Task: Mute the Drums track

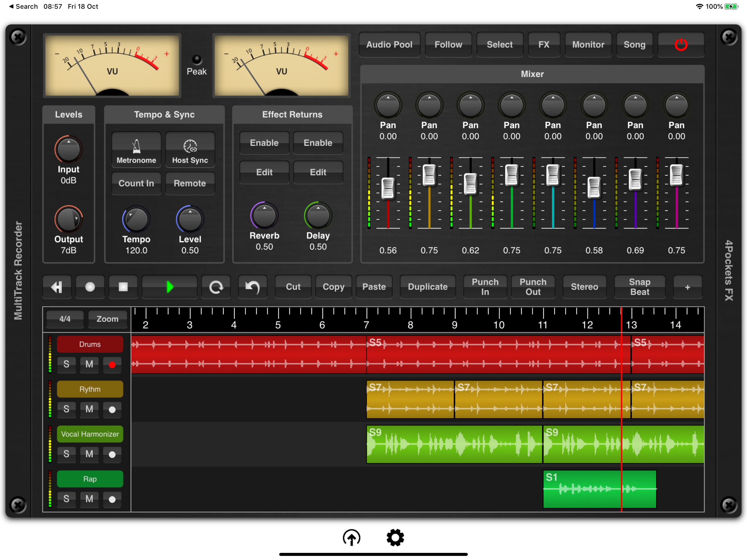Action: [x=89, y=364]
